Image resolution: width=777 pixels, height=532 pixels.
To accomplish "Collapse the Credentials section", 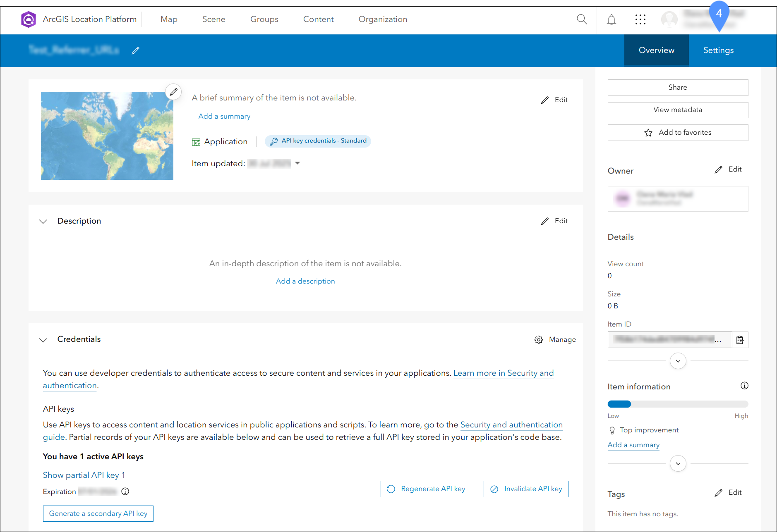I will pyautogui.click(x=43, y=340).
